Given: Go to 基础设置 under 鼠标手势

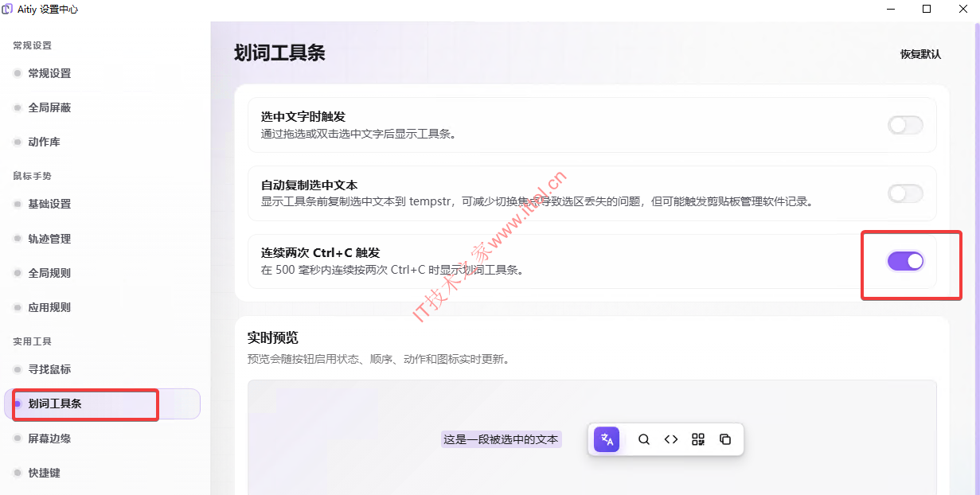Looking at the screenshot, I should pos(102,204).
